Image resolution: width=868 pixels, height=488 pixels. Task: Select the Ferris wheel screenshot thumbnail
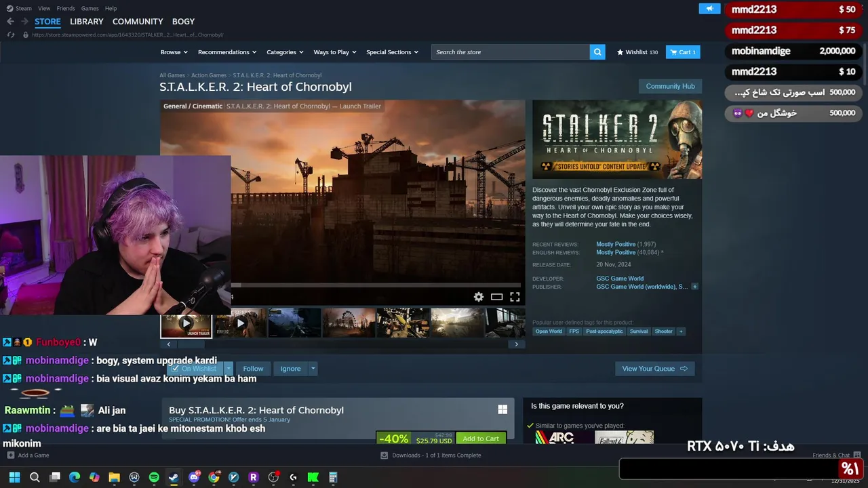349,323
